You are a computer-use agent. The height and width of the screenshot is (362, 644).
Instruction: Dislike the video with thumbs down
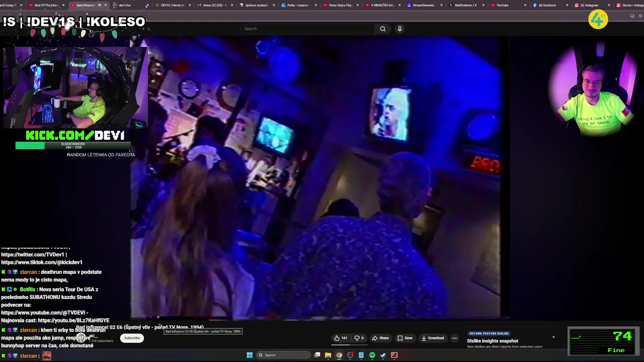click(x=359, y=338)
